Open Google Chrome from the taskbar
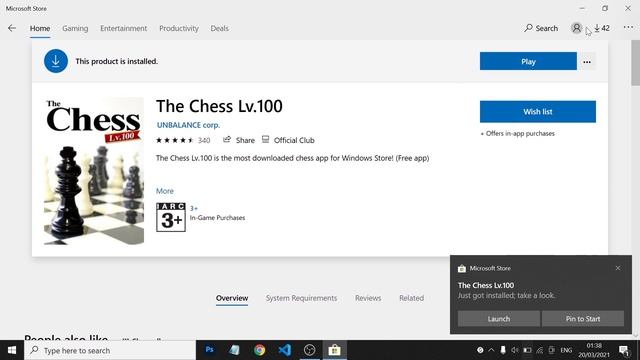 tap(260, 350)
